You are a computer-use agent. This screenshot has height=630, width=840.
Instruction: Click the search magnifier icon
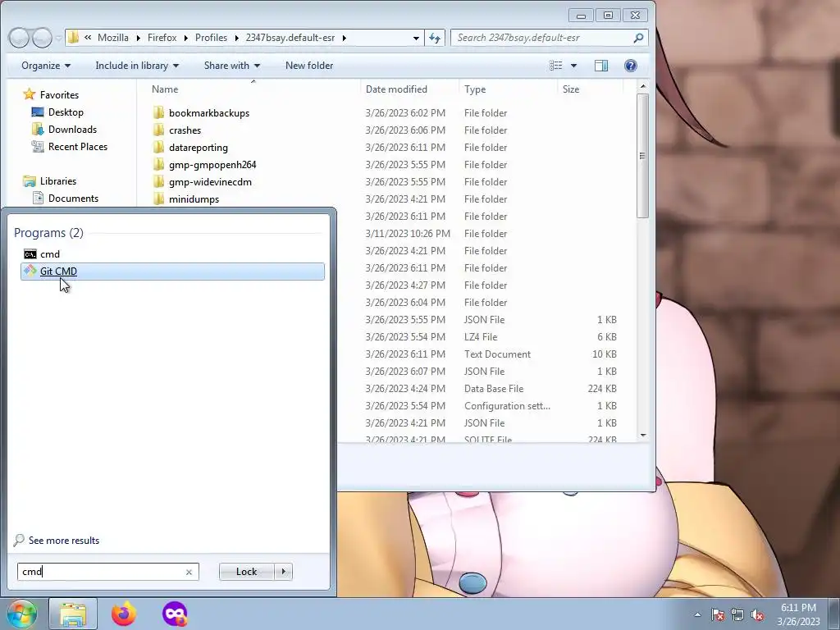pos(638,38)
